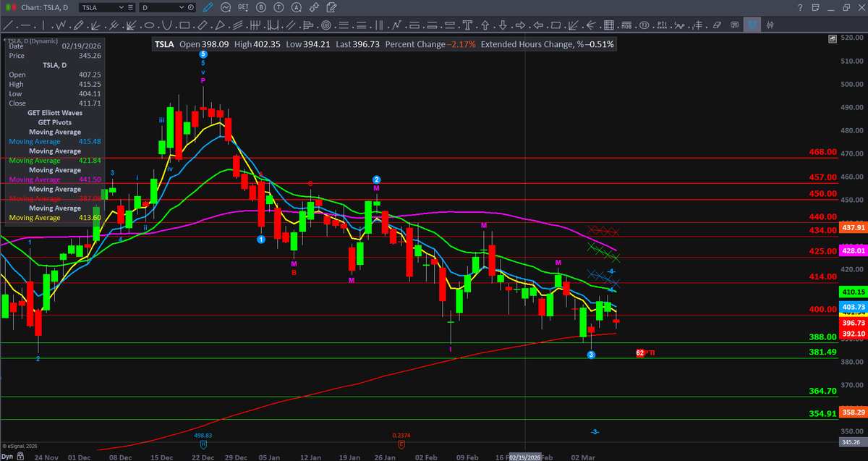The image size is (868, 461).
Task: Select the 457.00 price level label
Action: tap(822, 177)
